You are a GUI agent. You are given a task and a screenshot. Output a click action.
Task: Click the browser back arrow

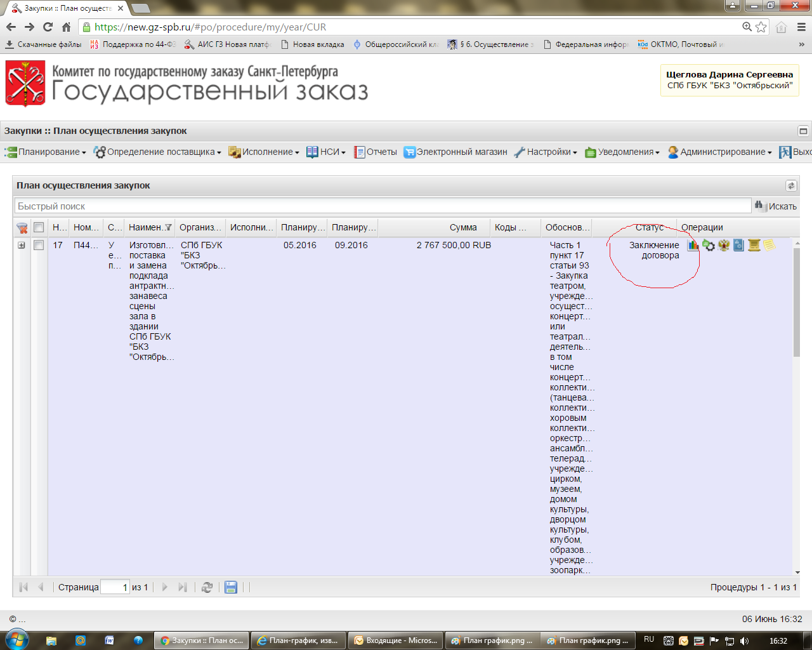pyautogui.click(x=11, y=27)
